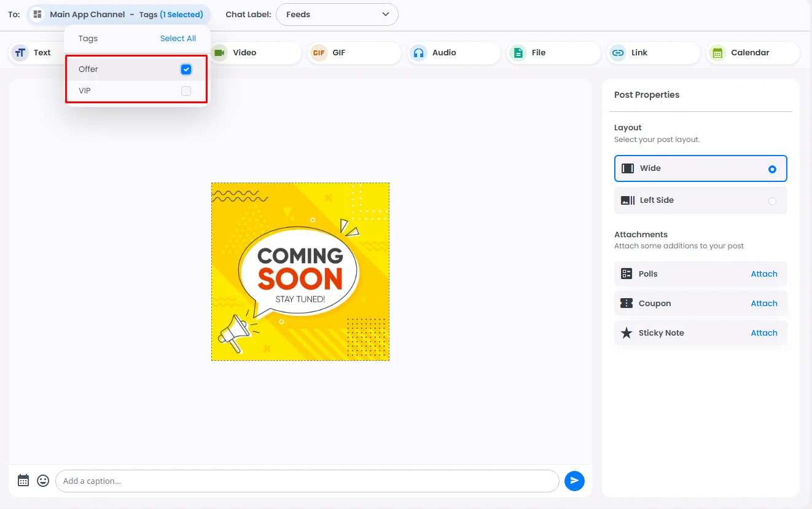Select the Wide layout radio button

coord(772,169)
